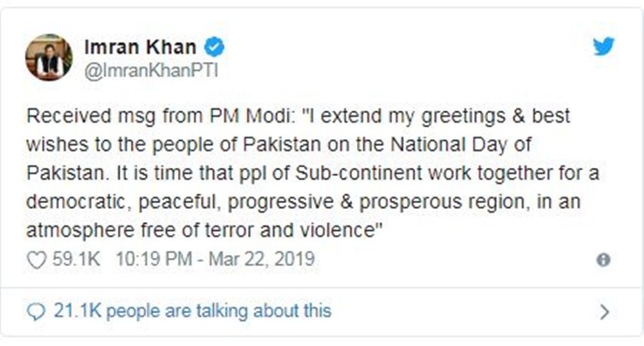Click tweet line starting democratic, peaceful

pyautogui.click(x=303, y=202)
